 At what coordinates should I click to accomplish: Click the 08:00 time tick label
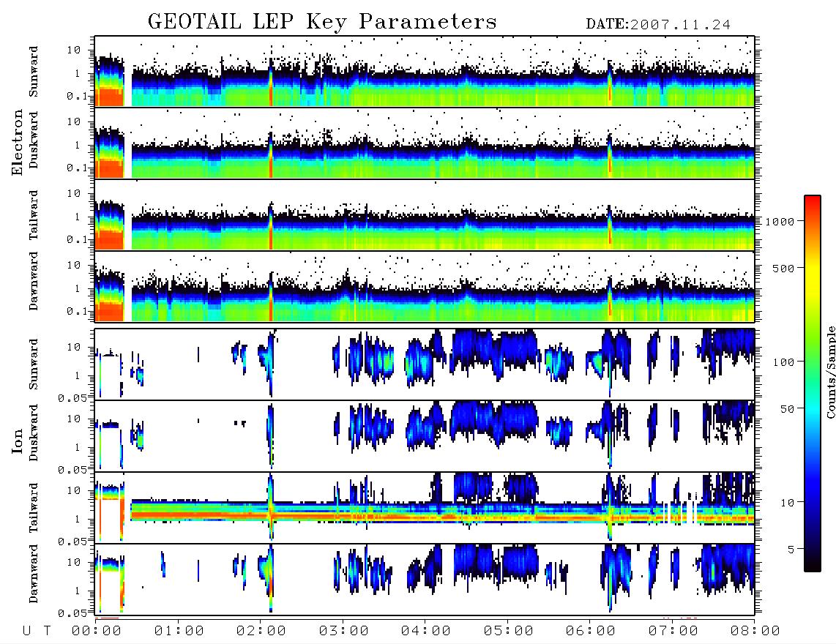point(755,632)
